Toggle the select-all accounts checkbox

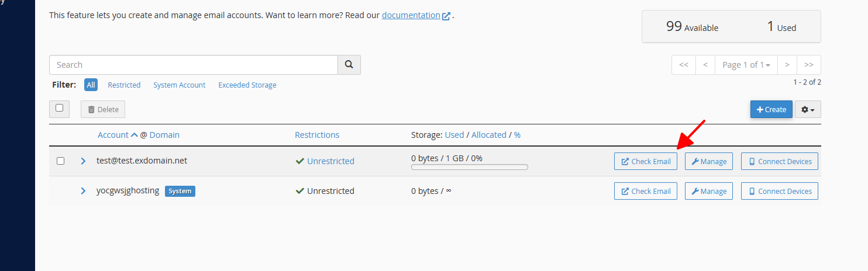(60, 108)
